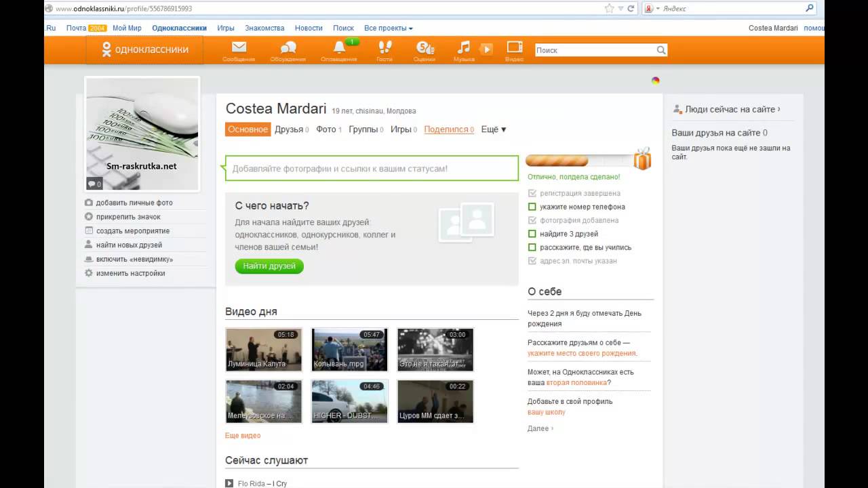Play the Луминица Калута video
The width and height of the screenshot is (868, 488).
[x=264, y=350]
